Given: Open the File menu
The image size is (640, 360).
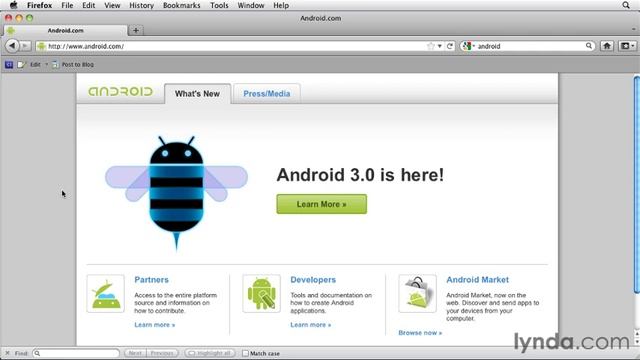Looking at the screenshot, I should (x=67, y=5).
